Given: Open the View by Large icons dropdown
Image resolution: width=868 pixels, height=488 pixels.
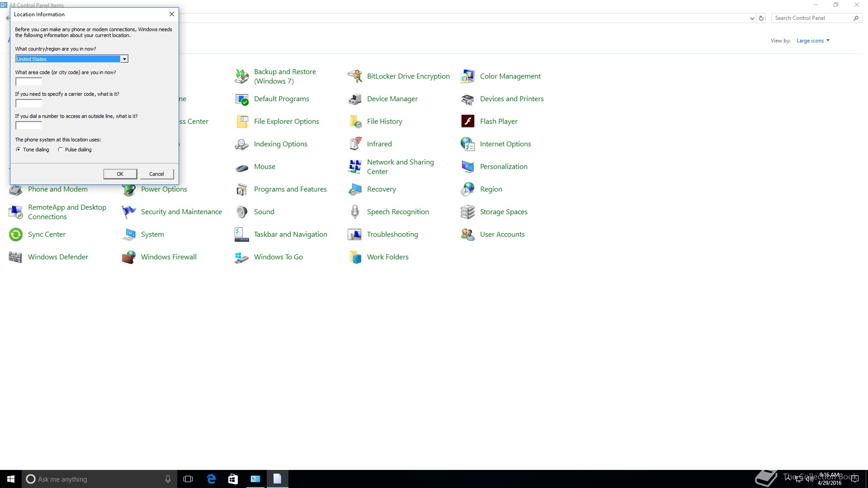Looking at the screenshot, I should coord(813,41).
